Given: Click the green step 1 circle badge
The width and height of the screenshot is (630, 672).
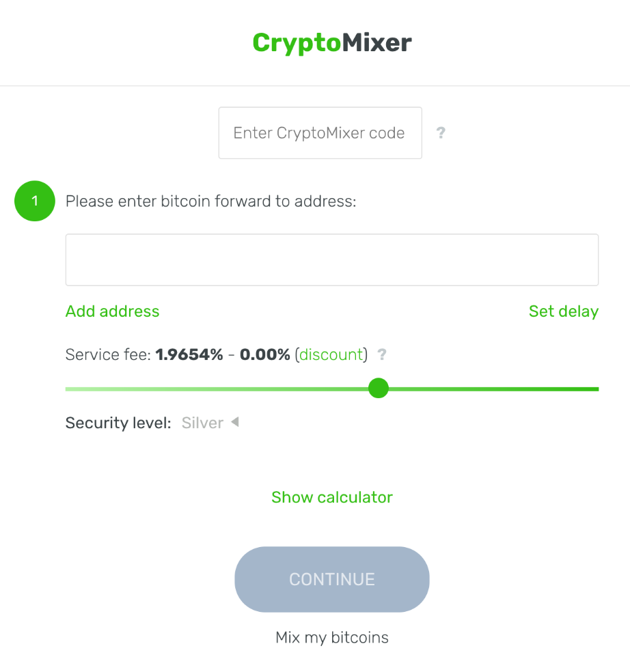Looking at the screenshot, I should click(34, 201).
